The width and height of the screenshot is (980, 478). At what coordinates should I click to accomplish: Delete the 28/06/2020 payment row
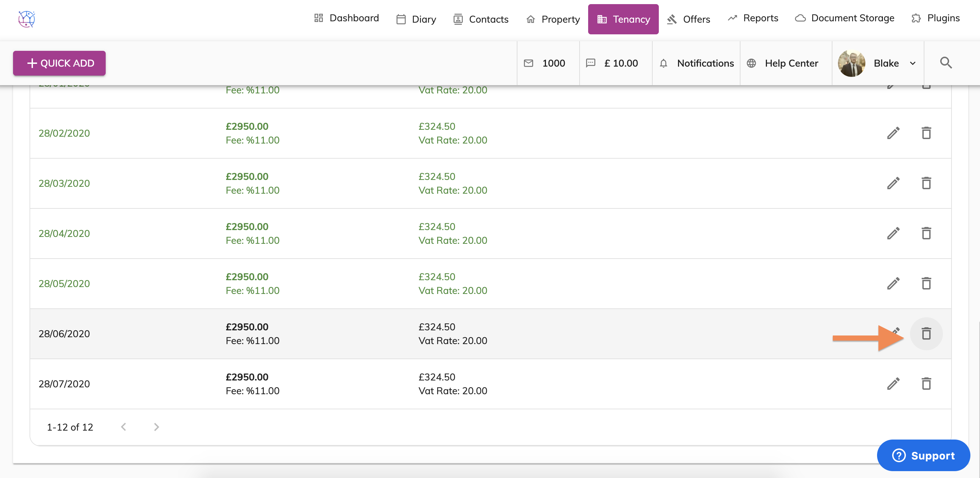pos(926,334)
